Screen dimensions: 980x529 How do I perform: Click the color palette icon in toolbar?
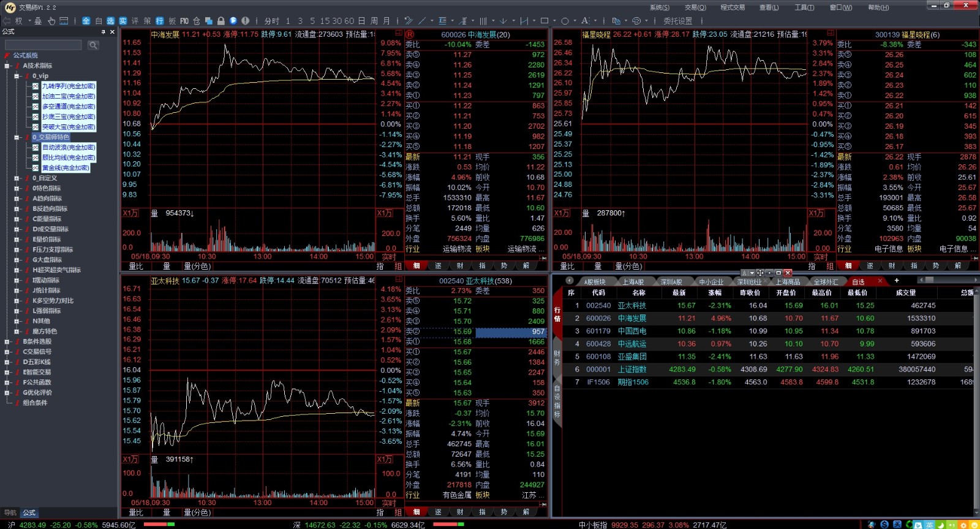pyautogui.click(x=636, y=21)
